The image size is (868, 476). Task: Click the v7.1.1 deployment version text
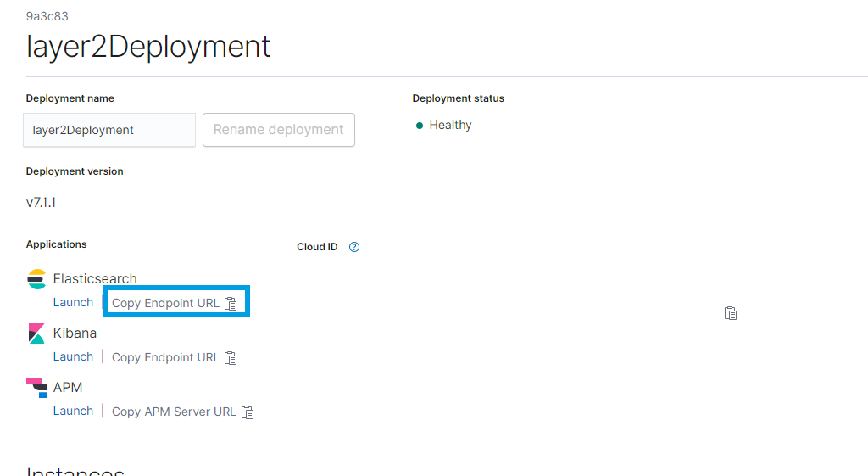click(41, 203)
